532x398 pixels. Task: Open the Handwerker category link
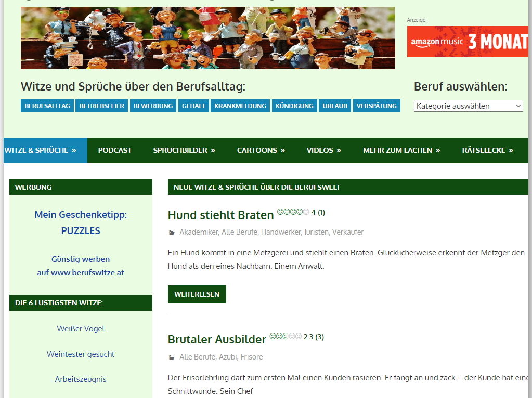click(x=281, y=232)
